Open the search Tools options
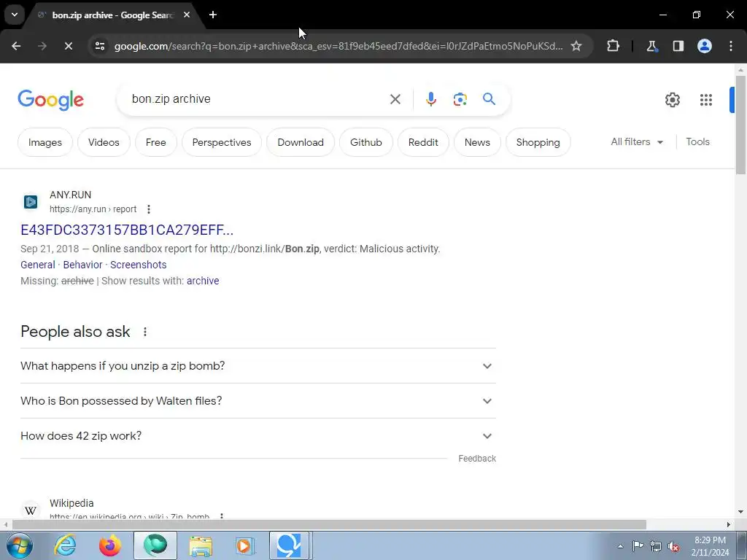The height and width of the screenshot is (560, 747). (x=697, y=142)
